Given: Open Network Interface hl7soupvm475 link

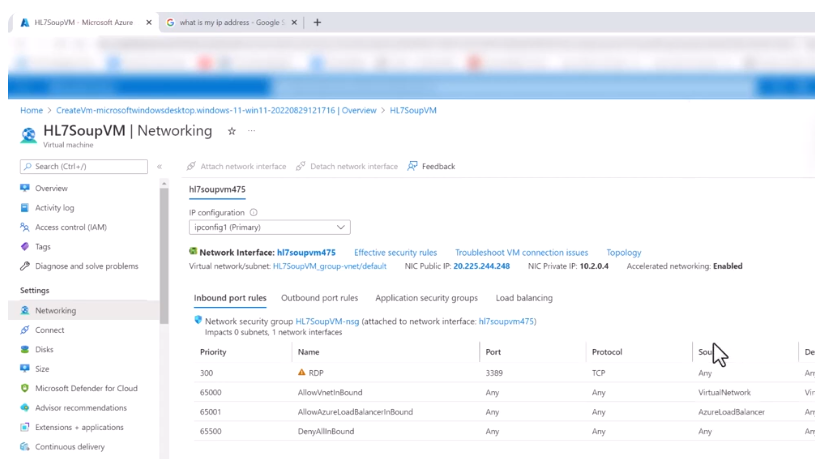Looking at the screenshot, I should pos(306,253).
